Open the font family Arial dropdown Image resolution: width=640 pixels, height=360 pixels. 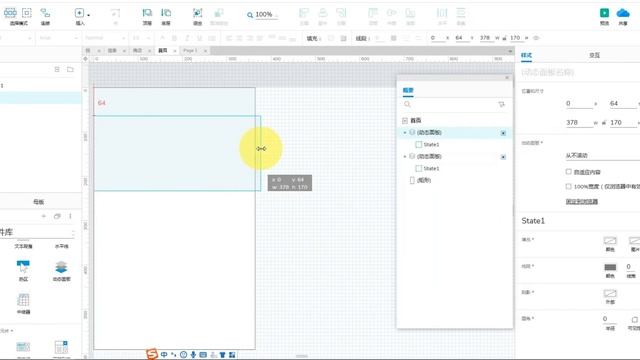point(58,38)
